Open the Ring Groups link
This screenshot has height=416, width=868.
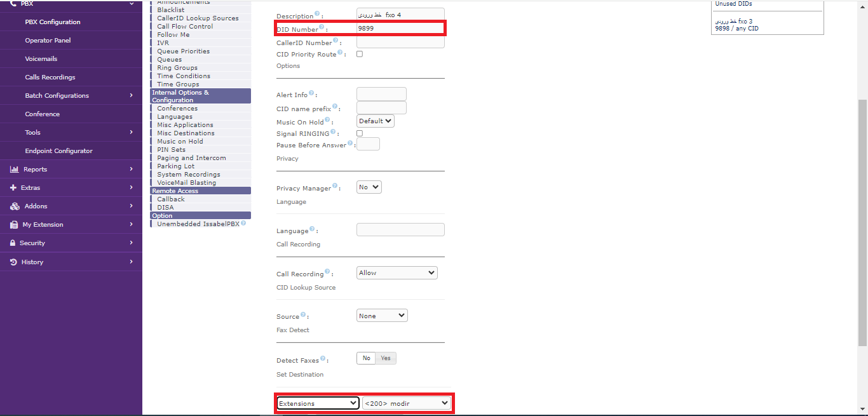(177, 68)
